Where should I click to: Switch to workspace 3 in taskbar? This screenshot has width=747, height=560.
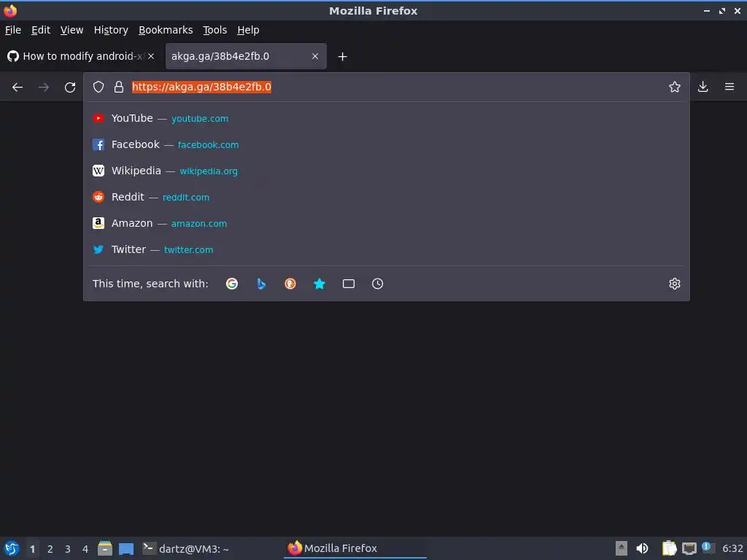coord(68,549)
